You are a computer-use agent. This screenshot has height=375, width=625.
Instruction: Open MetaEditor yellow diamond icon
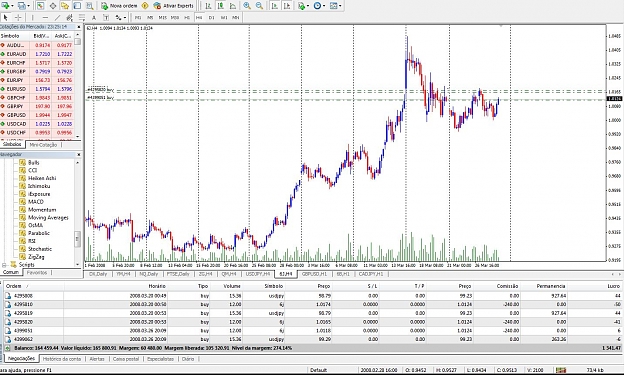click(x=145, y=6)
